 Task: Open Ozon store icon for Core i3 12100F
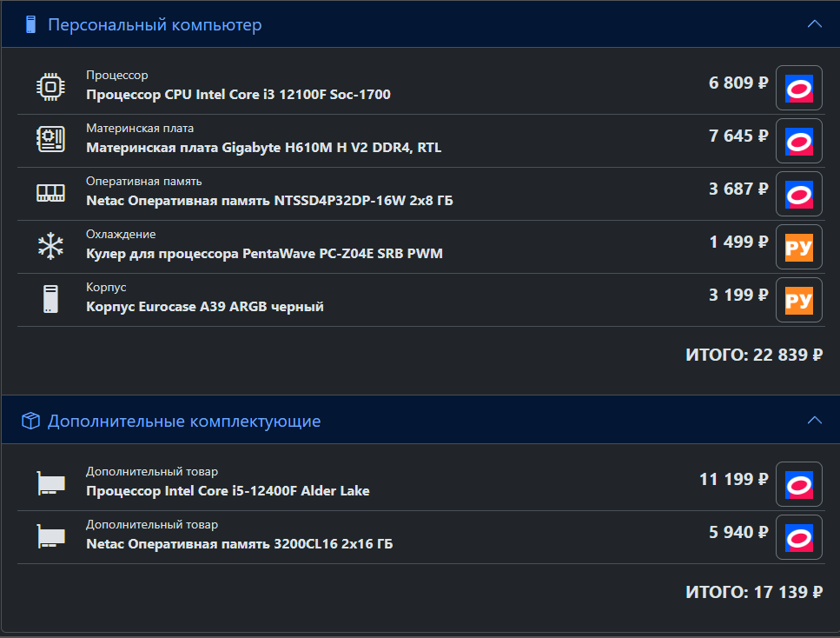tap(799, 88)
